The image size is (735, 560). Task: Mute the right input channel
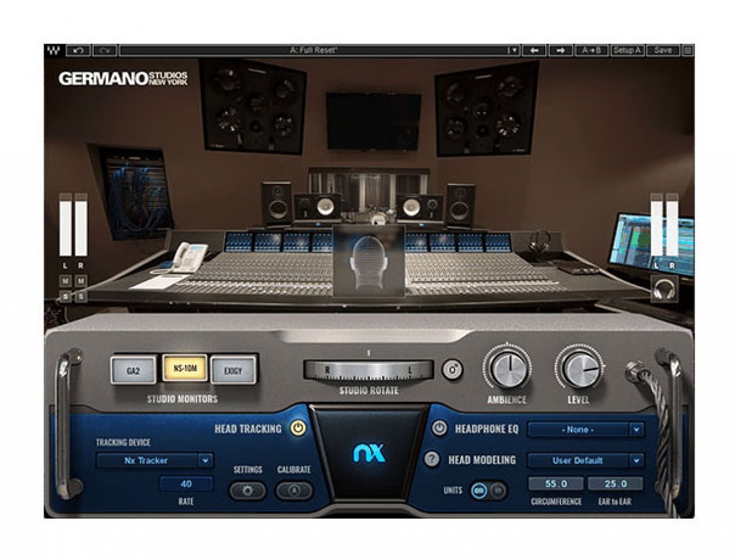click(81, 281)
